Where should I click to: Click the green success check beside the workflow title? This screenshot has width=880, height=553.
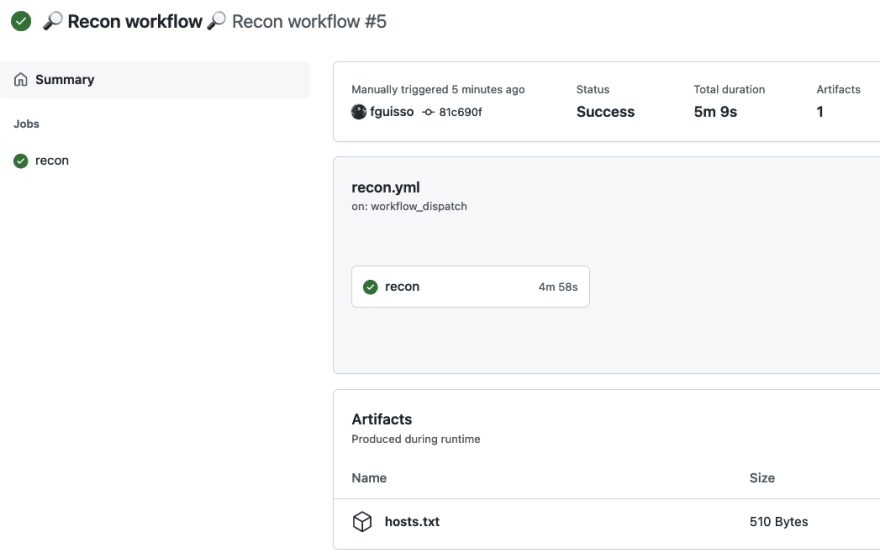click(x=21, y=21)
